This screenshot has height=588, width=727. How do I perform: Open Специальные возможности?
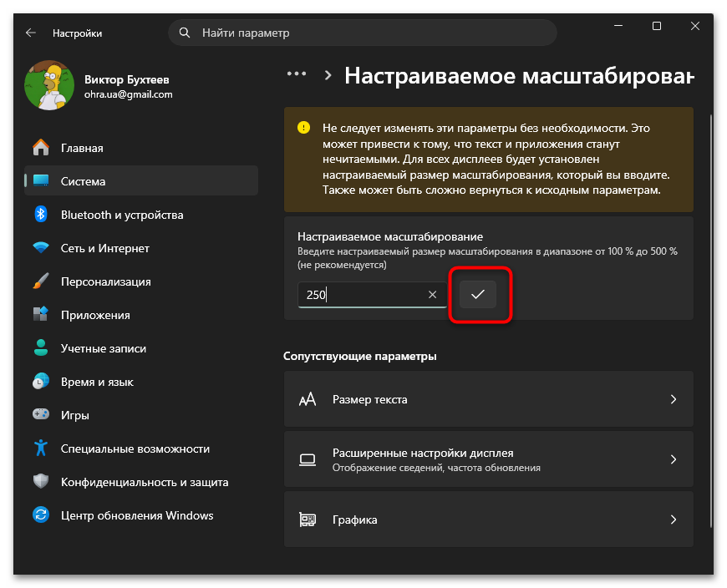click(141, 448)
